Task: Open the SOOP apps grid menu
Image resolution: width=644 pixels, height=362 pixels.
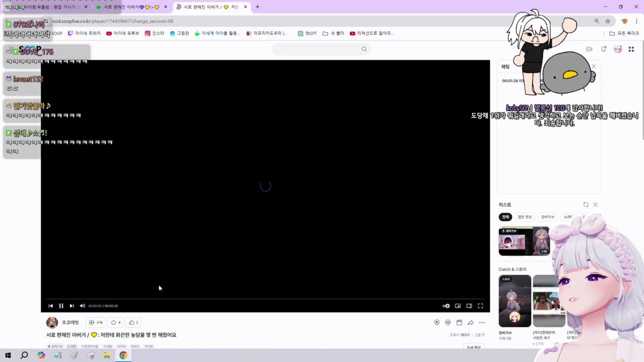Action: (x=631, y=49)
